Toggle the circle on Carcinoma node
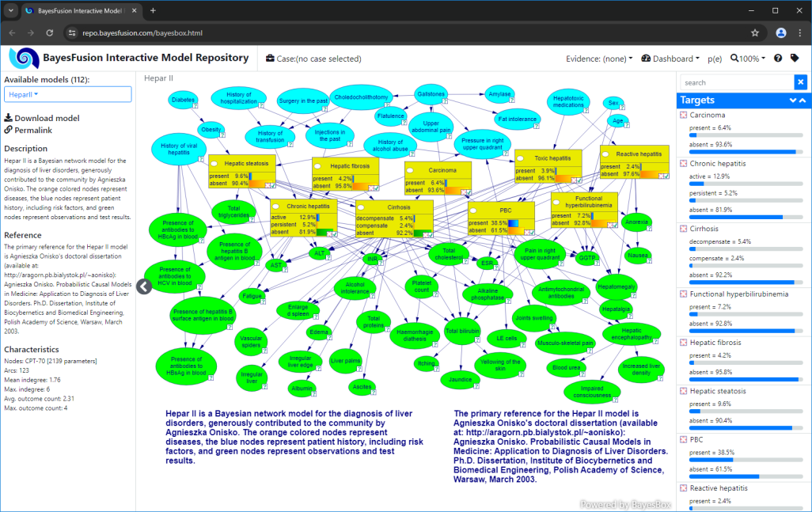This screenshot has width=812, height=512. (x=410, y=170)
